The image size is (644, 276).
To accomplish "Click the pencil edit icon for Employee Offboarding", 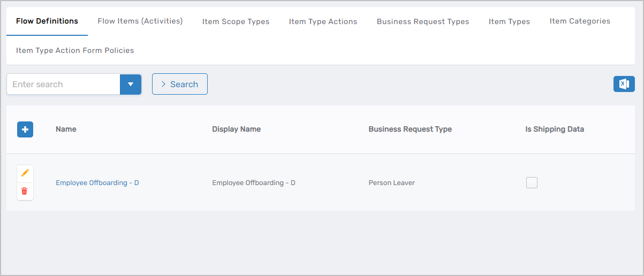I will (x=25, y=173).
